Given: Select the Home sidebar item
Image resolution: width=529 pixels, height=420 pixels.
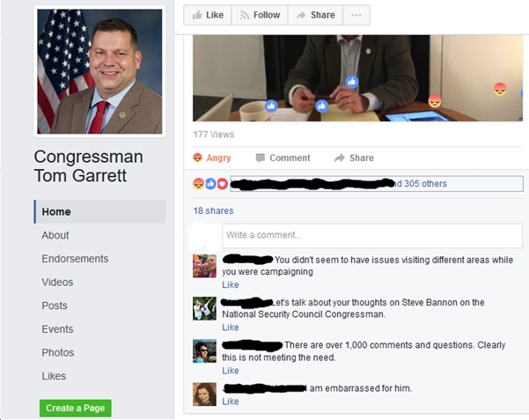Looking at the screenshot, I should (99, 211).
